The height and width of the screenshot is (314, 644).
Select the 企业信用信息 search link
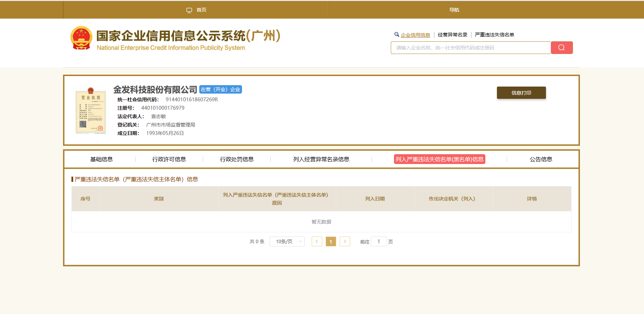[415, 35]
